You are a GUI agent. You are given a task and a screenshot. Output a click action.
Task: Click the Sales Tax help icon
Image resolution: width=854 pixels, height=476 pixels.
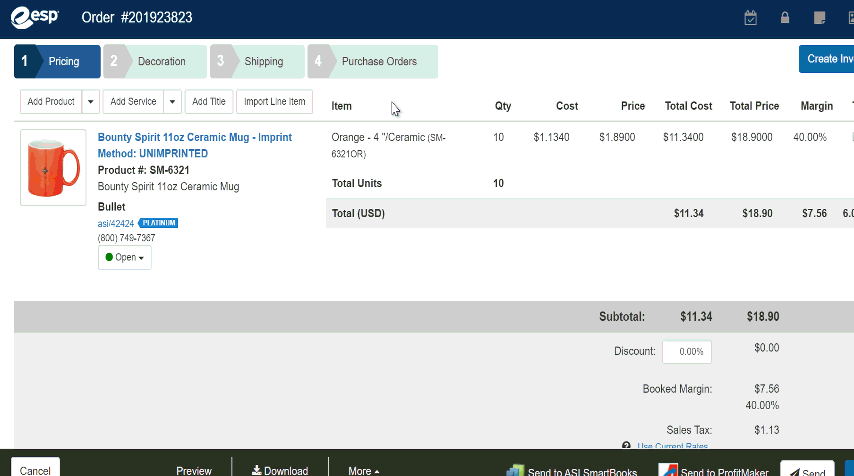pos(626,446)
